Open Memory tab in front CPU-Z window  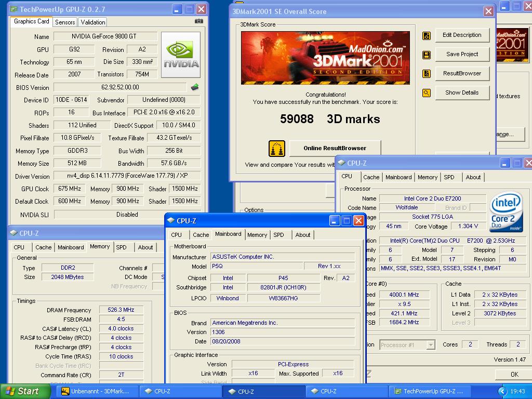click(257, 235)
